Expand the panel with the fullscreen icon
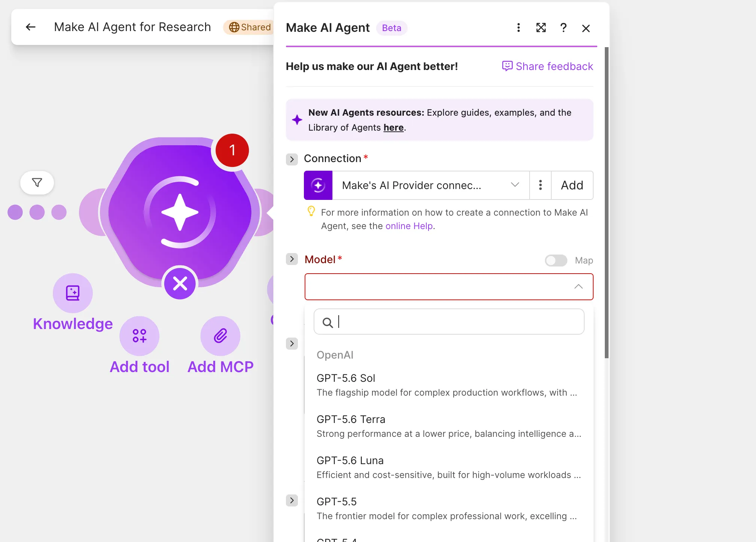Screen dimensions: 756x542 [541, 28]
